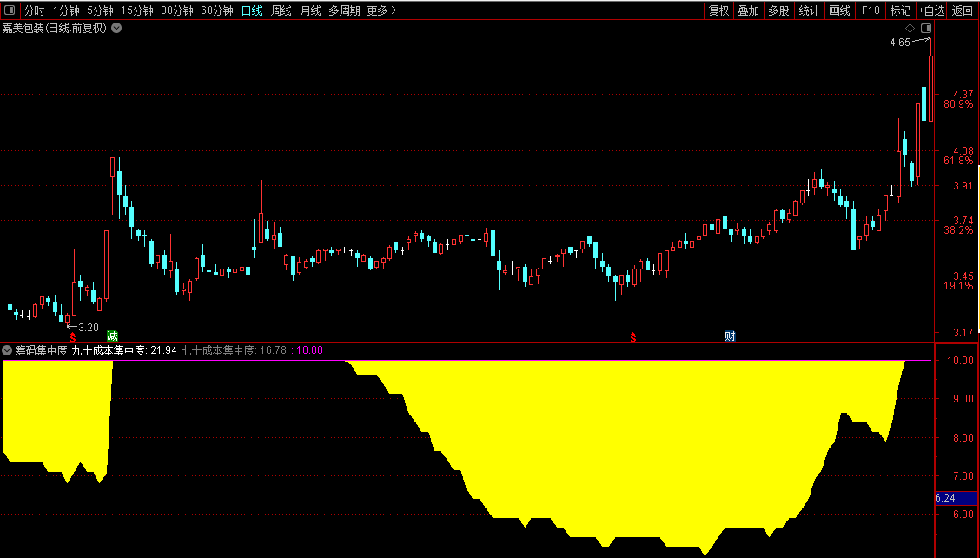
Task: Switch to the 30分钟 period tab
Action: (177, 10)
